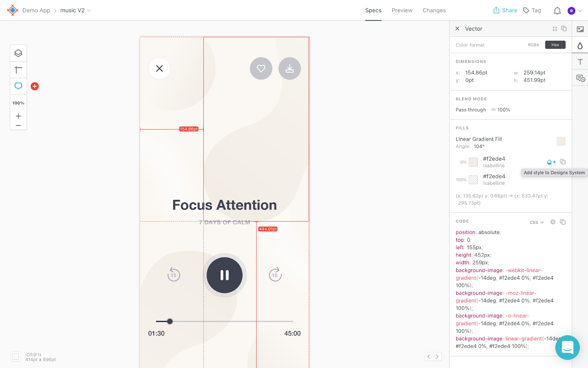Open the chat support bubble
Viewport: 588px width, 368px height.
[x=567, y=347]
